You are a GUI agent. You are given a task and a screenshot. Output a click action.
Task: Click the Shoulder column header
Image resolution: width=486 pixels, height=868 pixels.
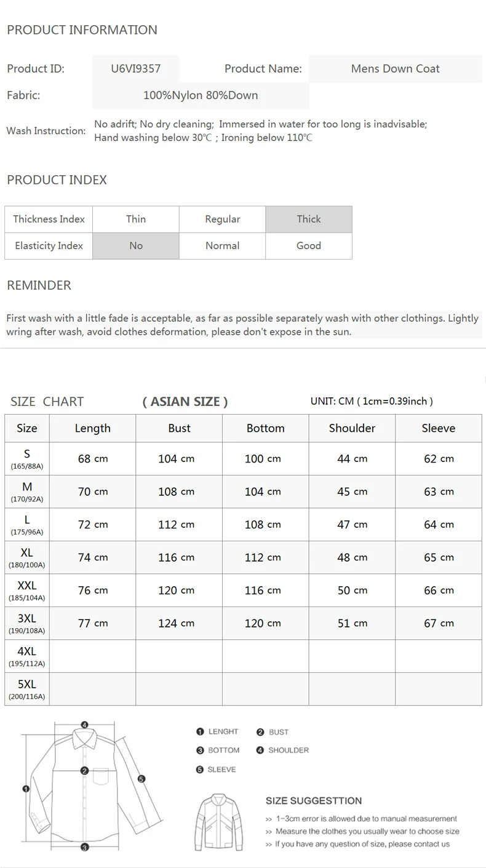coord(352,428)
